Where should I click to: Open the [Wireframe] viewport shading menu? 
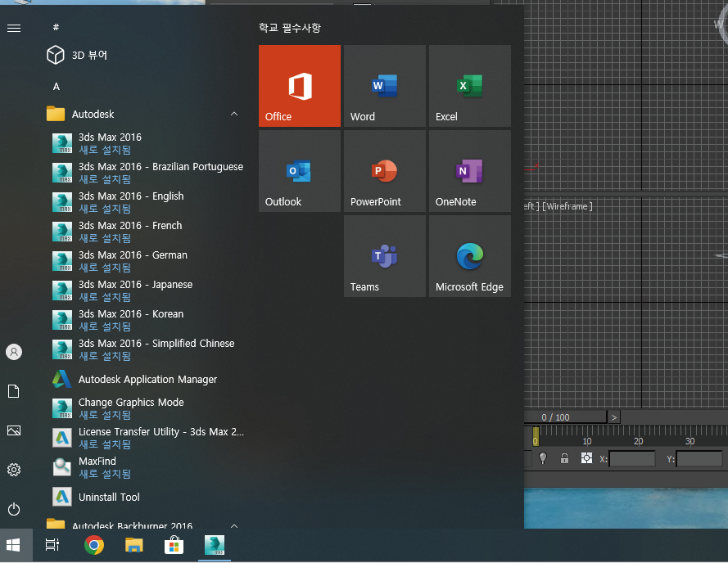[567, 206]
